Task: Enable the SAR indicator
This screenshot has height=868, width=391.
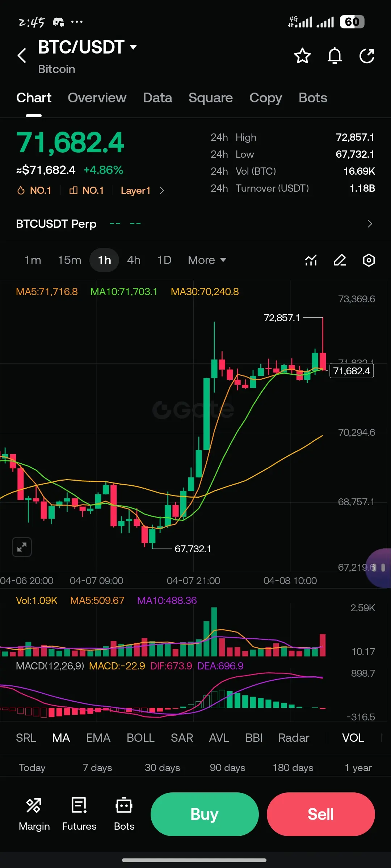Action: coord(182,738)
